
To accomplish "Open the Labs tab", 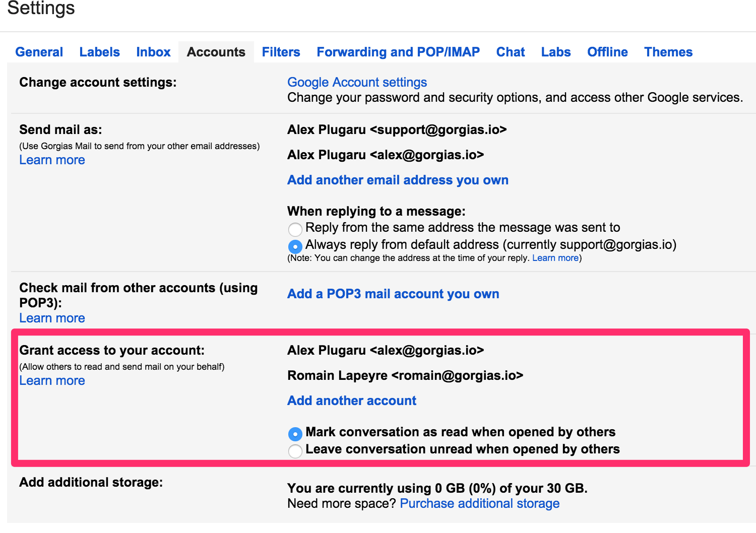I will (x=556, y=52).
